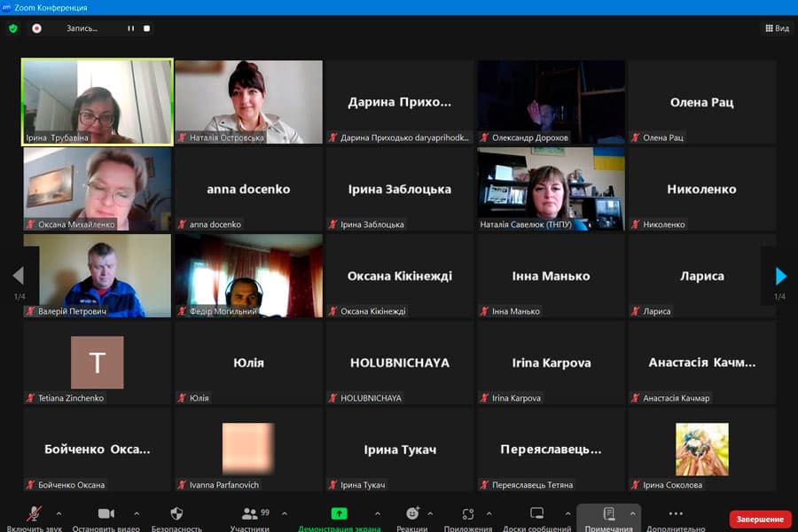The image size is (798, 532).
Task: Go to previous participants page with the gray left arrow
Action: (18, 276)
